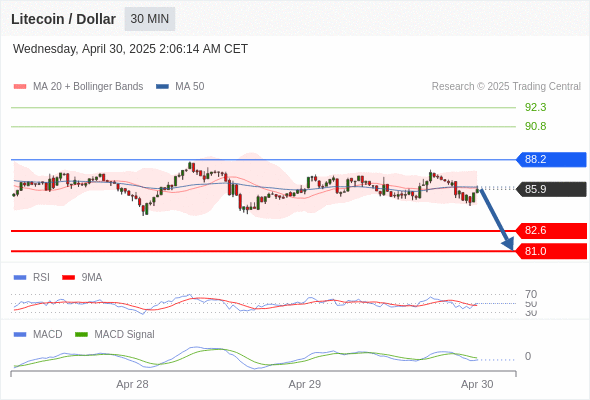The height and width of the screenshot is (400, 590).
Task: Click the MACD blue legend marker
Action: 20,335
